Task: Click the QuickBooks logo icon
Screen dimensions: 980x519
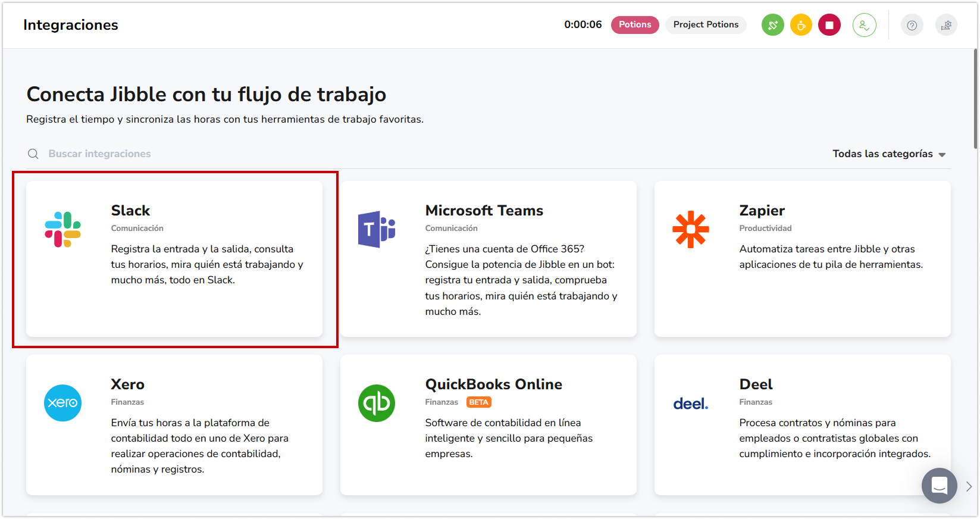Action: click(377, 403)
